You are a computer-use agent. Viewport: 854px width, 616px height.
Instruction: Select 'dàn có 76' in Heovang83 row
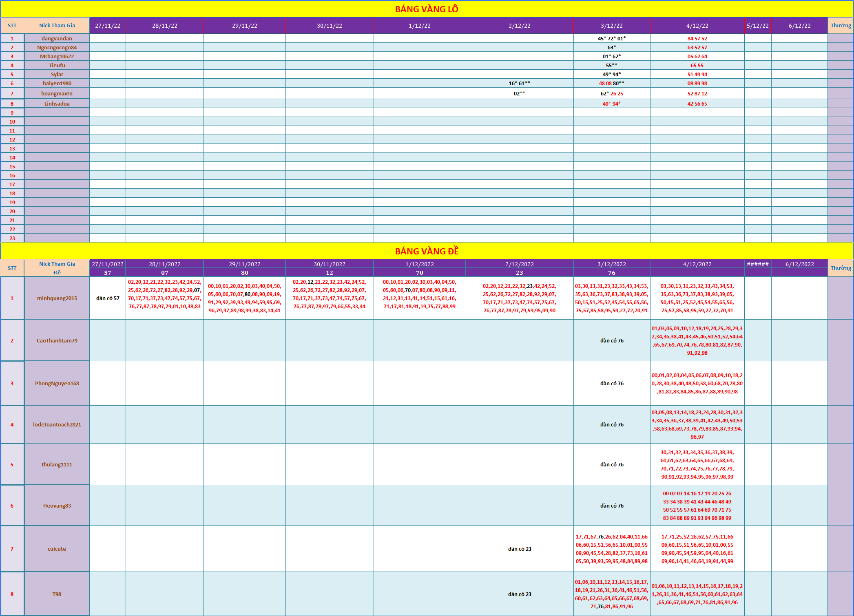tap(612, 506)
